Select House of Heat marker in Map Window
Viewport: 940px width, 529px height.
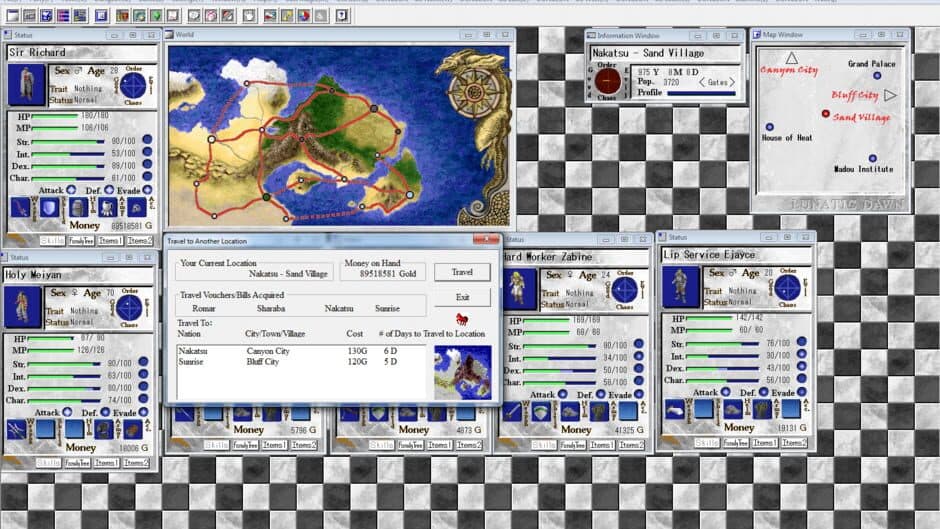(x=770, y=127)
